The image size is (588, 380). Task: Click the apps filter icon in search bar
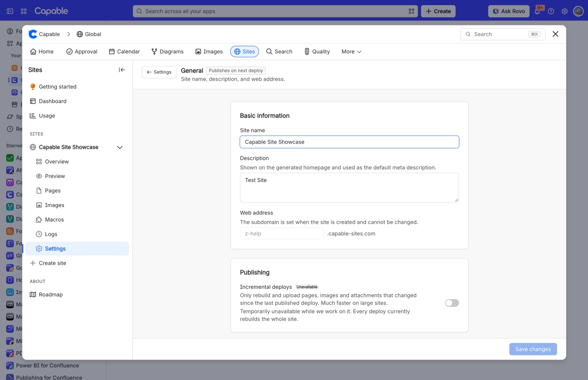[411, 11]
